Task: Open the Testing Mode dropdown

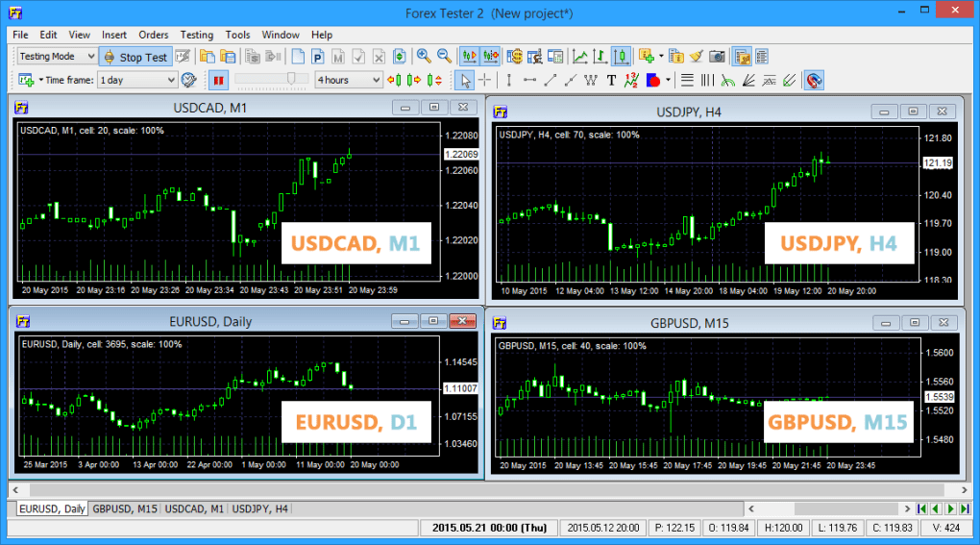Action: pos(58,57)
